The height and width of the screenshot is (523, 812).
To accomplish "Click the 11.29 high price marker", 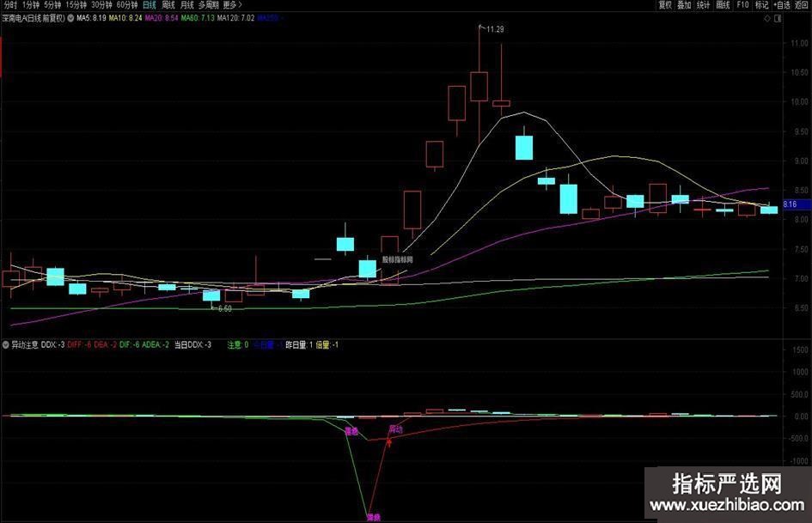I will pos(495,29).
